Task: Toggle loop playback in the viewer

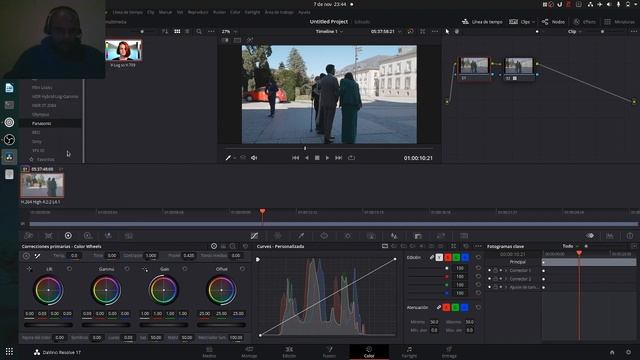Action: tap(351, 158)
